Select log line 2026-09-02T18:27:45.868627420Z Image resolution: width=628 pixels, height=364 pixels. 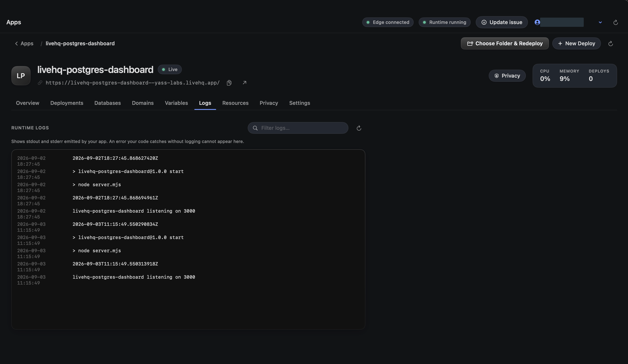115,158
